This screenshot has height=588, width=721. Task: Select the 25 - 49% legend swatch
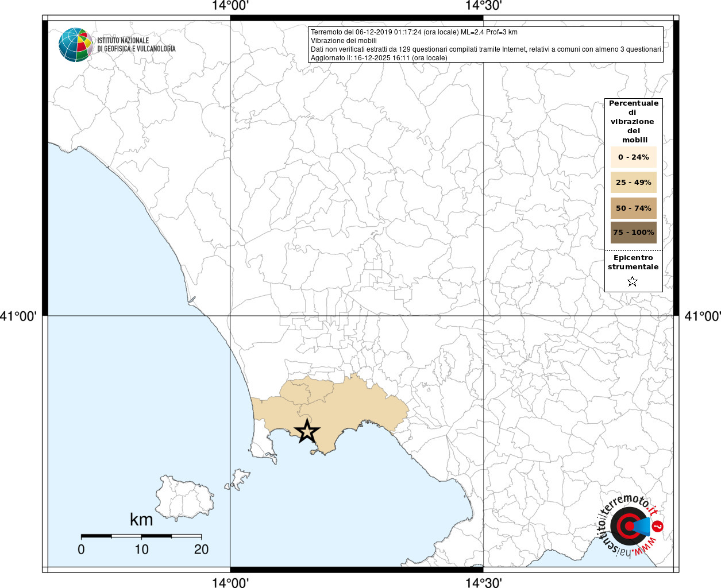(634, 182)
